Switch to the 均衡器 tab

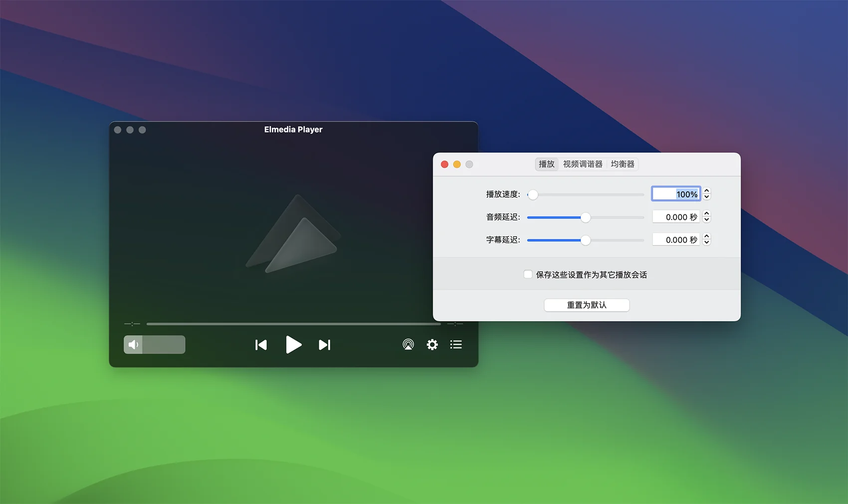(623, 164)
